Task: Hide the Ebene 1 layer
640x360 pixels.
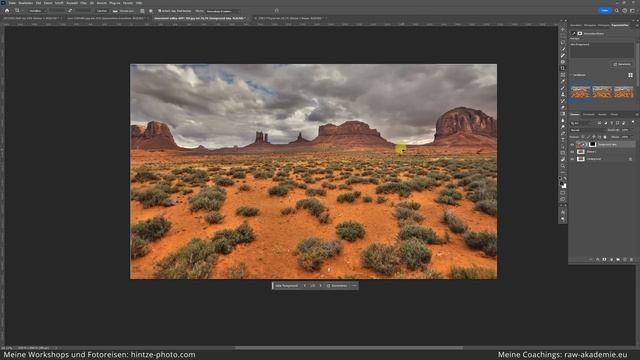Action: (572, 151)
